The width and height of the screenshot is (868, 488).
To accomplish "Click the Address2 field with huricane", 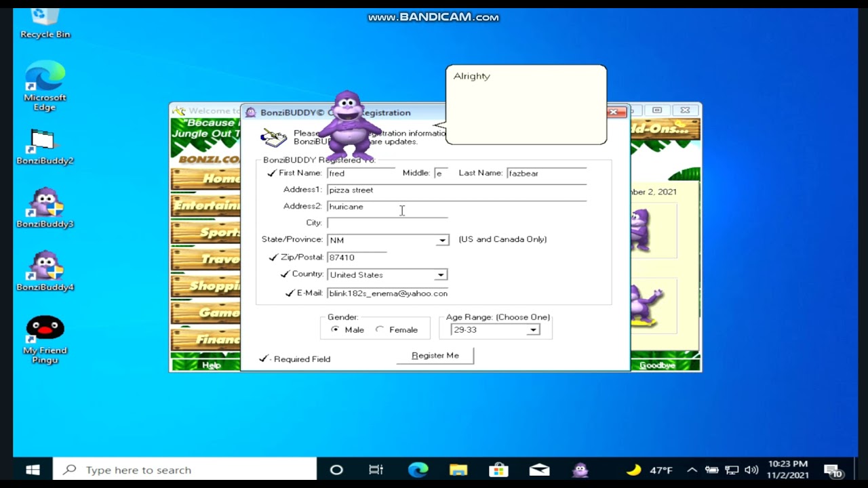I will 456,207.
